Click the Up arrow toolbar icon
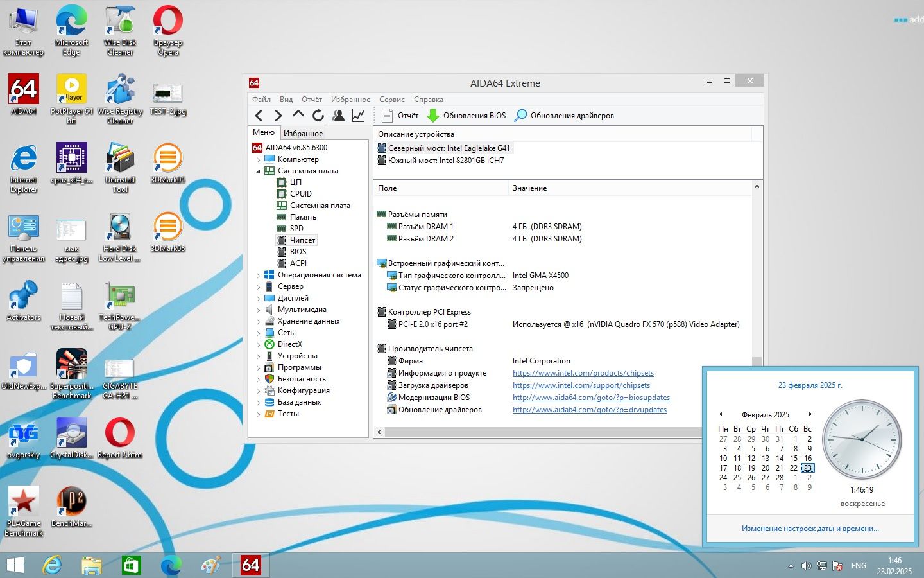The height and width of the screenshot is (578, 924). tap(298, 115)
